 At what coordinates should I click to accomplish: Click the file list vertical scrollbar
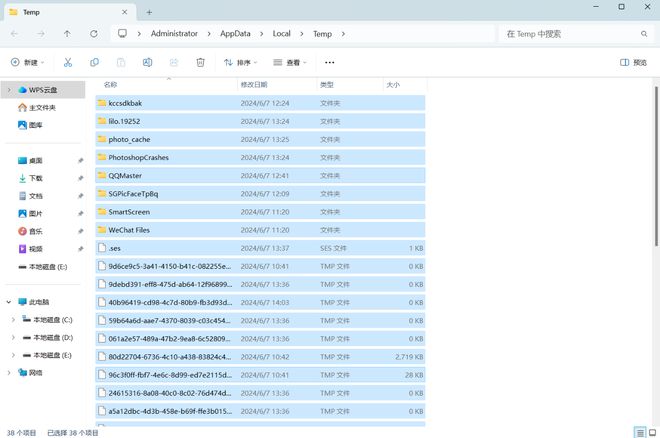click(656, 166)
